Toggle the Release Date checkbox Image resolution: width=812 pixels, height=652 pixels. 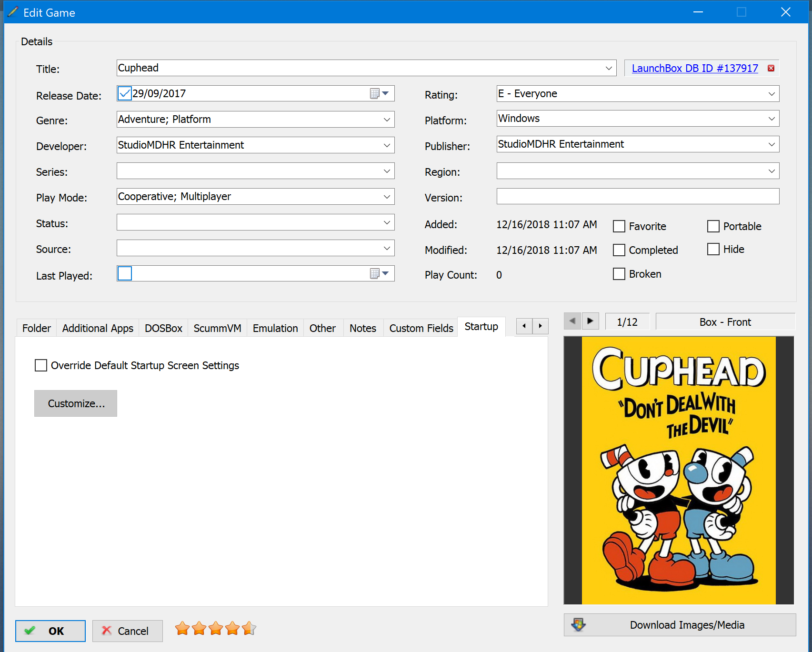click(x=125, y=93)
